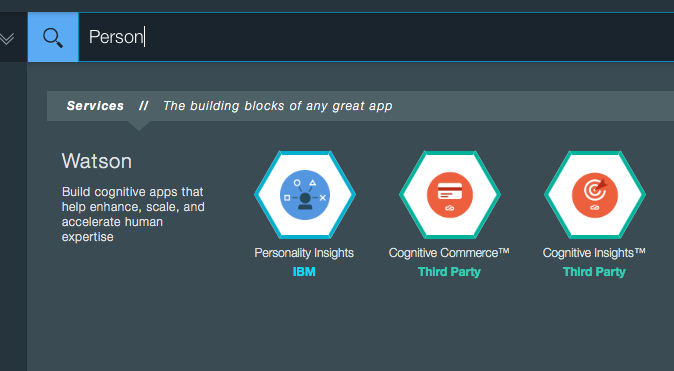Click the Watson category heading

97,161
